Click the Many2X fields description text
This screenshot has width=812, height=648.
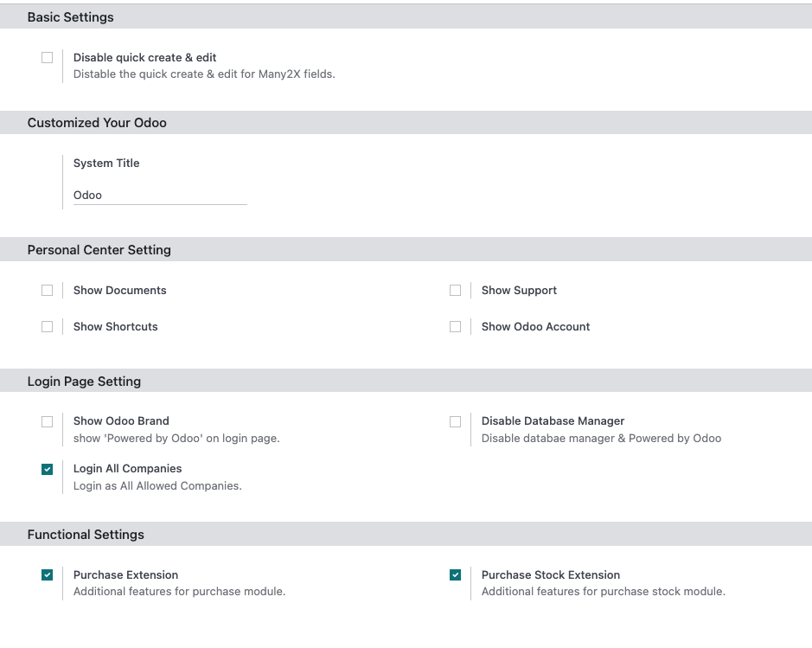pos(204,74)
